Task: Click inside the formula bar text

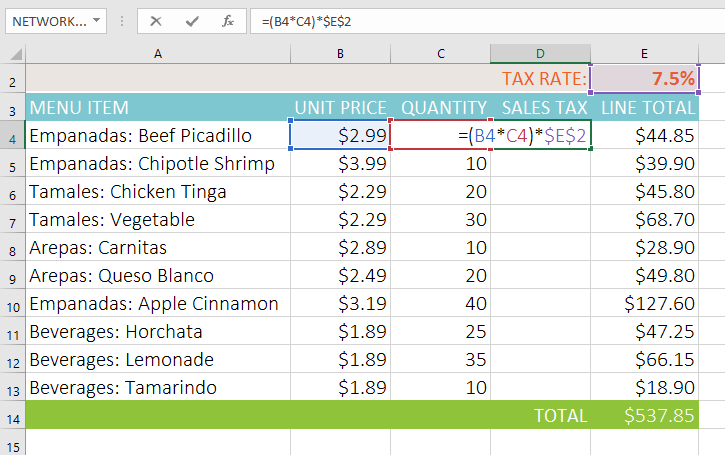Action: point(450,20)
